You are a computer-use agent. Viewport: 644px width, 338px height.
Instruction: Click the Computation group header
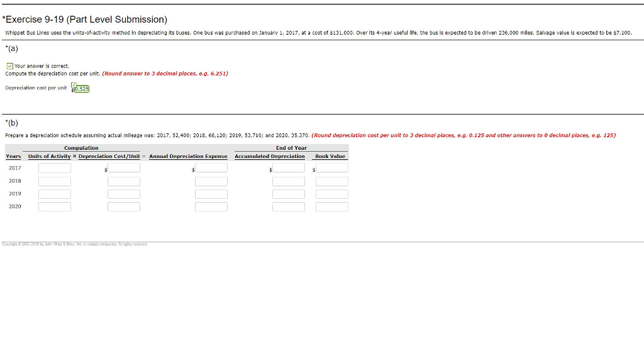pos(81,148)
